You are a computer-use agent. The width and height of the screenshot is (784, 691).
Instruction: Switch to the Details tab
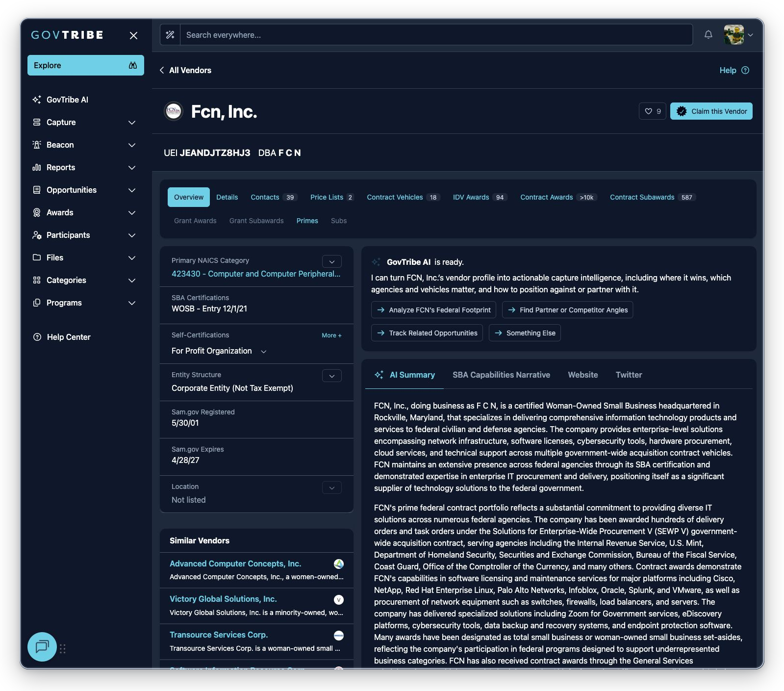(x=227, y=197)
